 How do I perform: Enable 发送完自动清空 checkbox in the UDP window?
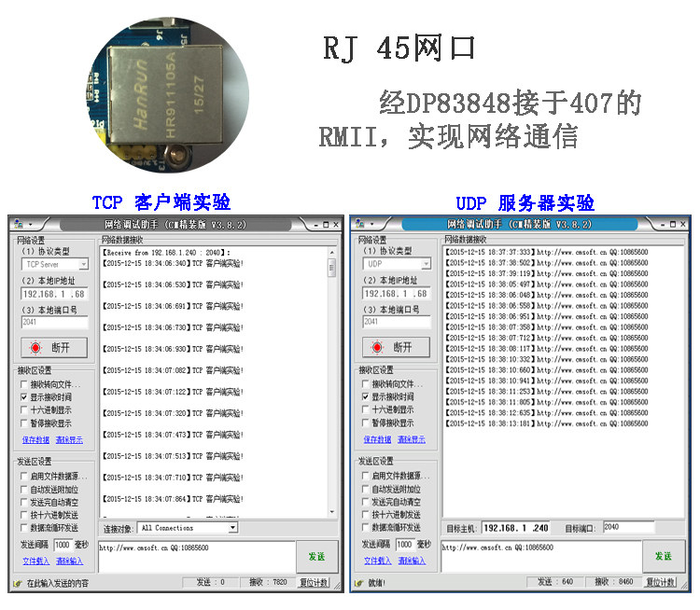tap(366, 502)
